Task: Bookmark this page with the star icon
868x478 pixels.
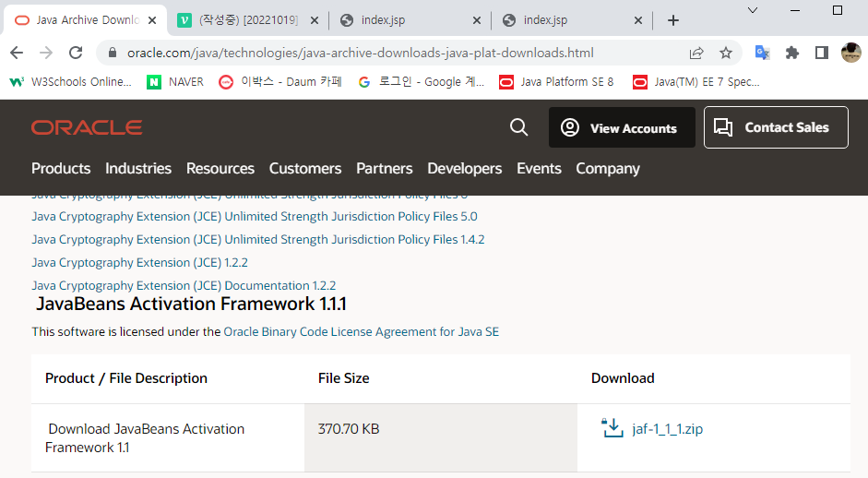Action: click(x=726, y=53)
